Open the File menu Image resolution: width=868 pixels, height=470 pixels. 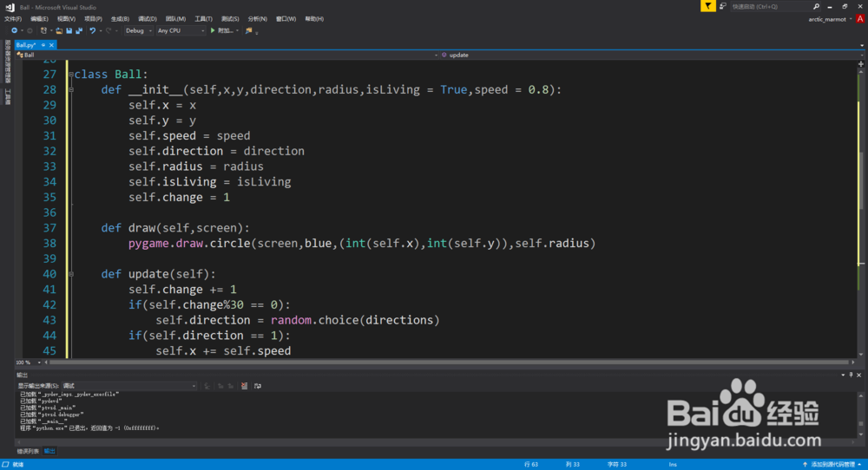pos(13,19)
